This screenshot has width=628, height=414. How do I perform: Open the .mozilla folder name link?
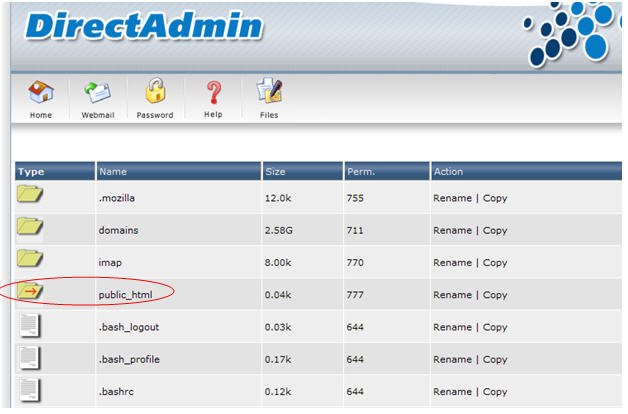tap(117, 198)
